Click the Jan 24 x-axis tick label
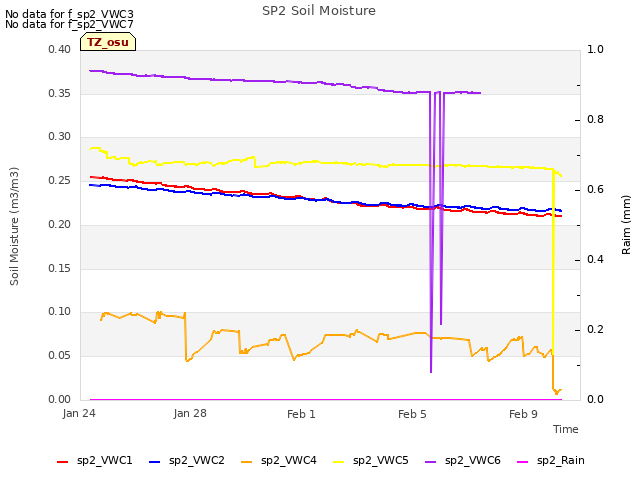The width and height of the screenshot is (640, 480). 79,413
